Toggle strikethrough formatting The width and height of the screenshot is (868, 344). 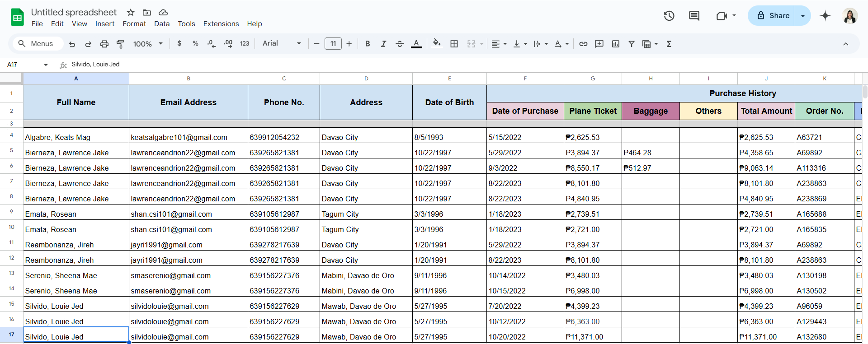click(x=400, y=44)
